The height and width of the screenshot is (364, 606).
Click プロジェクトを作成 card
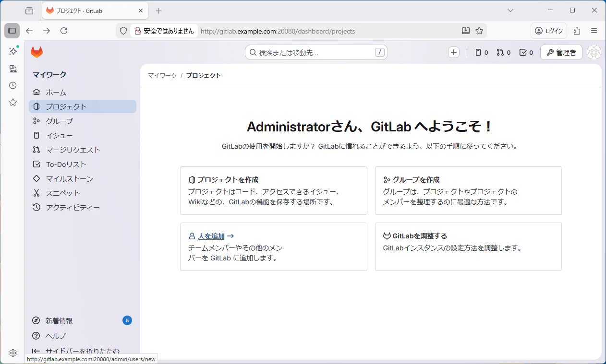274,190
